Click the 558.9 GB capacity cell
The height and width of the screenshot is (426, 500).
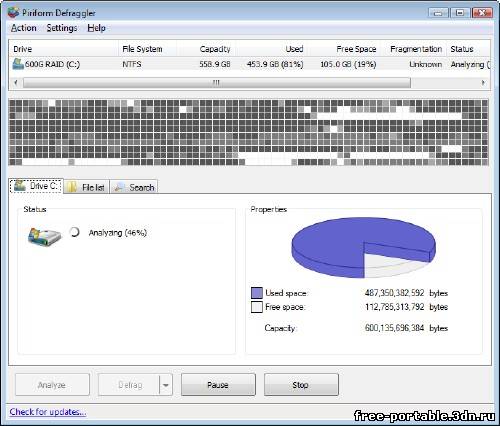click(x=215, y=64)
